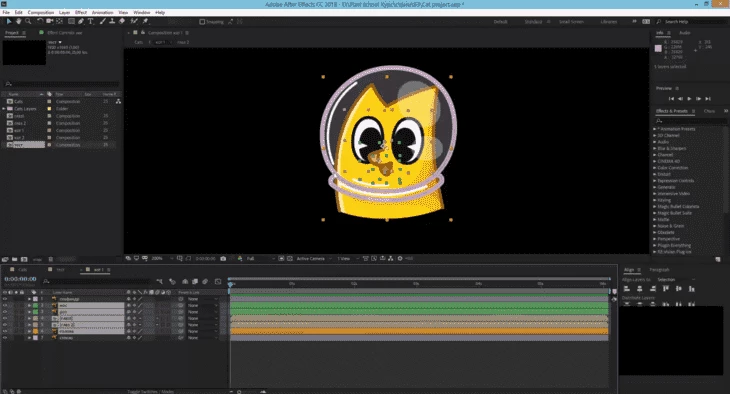
Task: Hide layer 7 with its eye icon
Action: [x=5, y=338]
